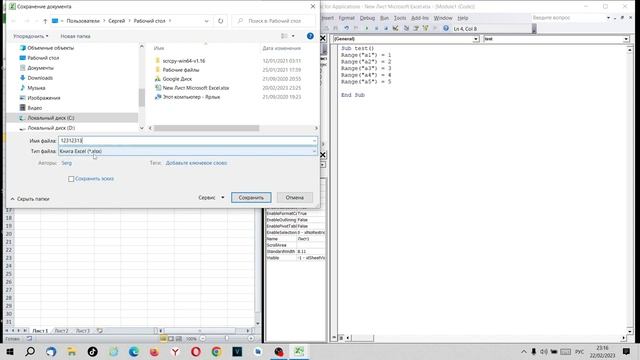Open Yandex browser from taskbar
Screen dimensions: 640x360
click(175, 351)
